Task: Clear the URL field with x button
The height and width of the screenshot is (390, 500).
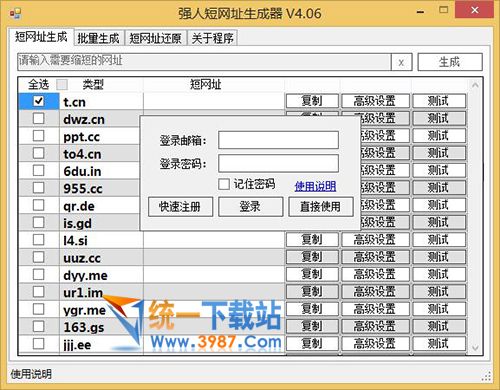Action: pyautogui.click(x=401, y=62)
